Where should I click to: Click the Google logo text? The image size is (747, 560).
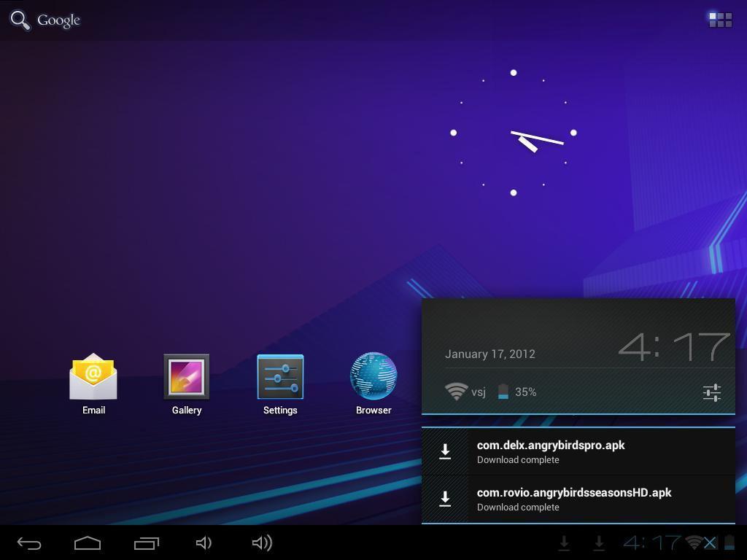pyautogui.click(x=58, y=20)
